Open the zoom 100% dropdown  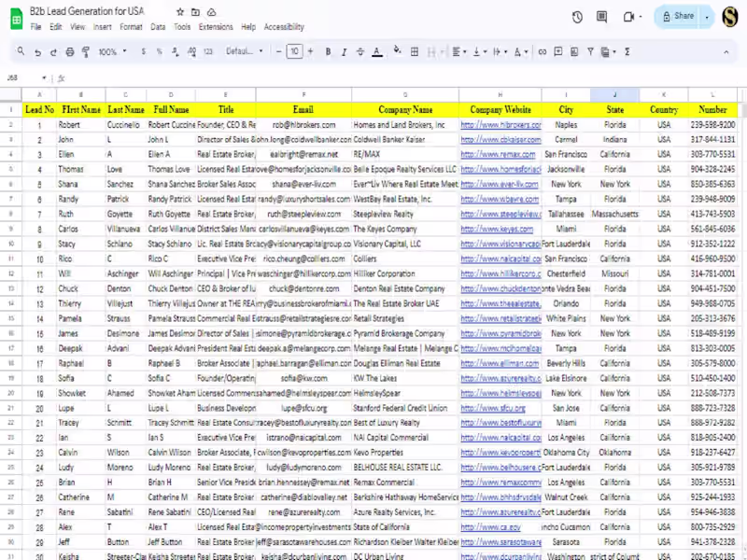pyautogui.click(x=112, y=51)
